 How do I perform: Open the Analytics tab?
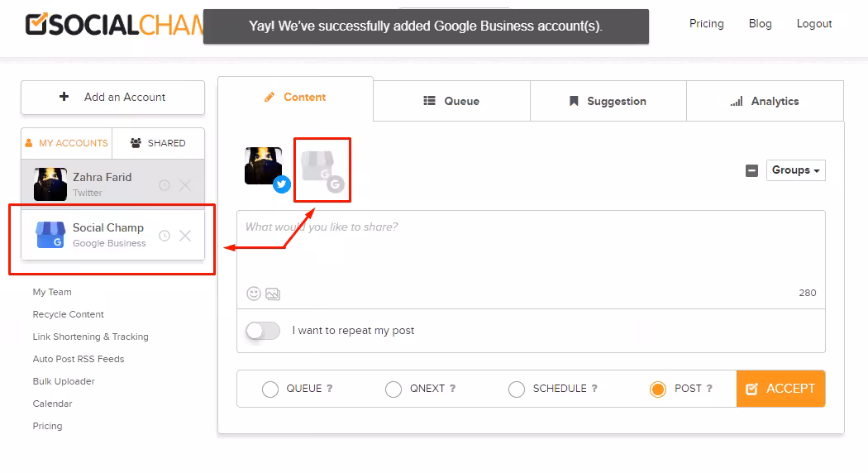tap(765, 101)
